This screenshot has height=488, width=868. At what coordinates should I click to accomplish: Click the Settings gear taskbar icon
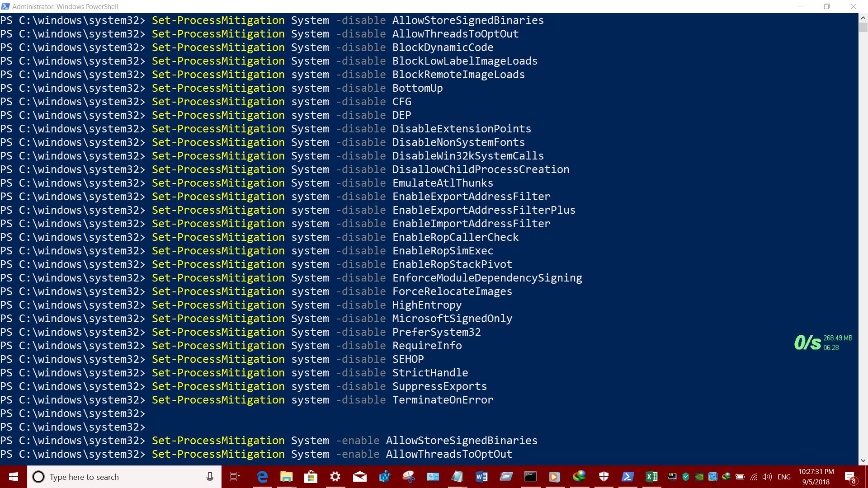pyautogui.click(x=335, y=476)
